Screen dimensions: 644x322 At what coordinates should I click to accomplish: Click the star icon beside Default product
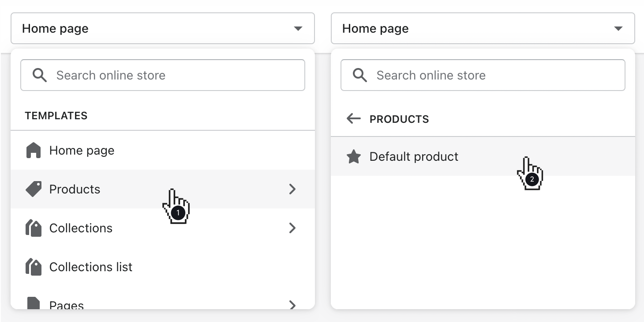click(x=353, y=156)
